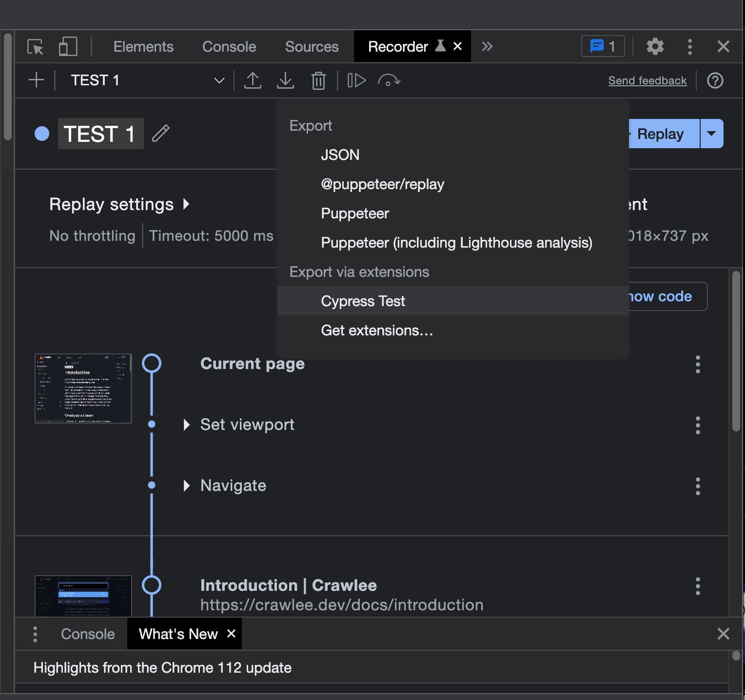Click the import recording upload icon
The image size is (745, 700).
(x=253, y=80)
